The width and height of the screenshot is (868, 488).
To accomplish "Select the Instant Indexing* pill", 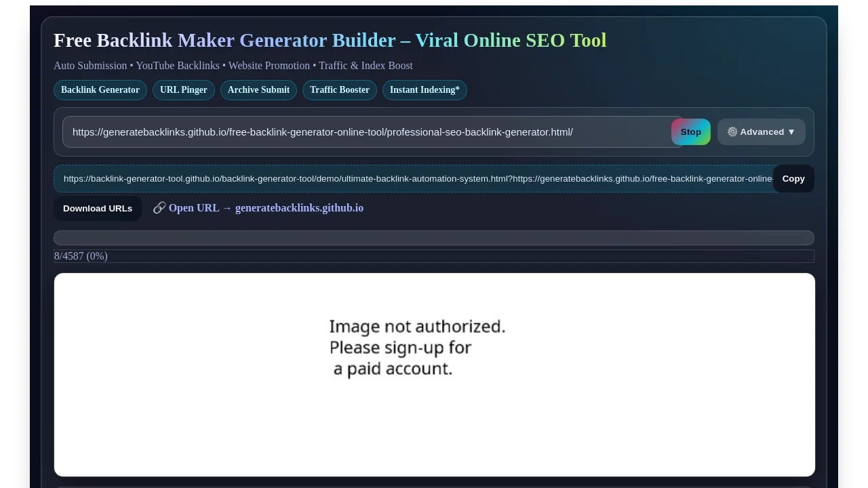I will pyautogui.click(x=425, y=90).
